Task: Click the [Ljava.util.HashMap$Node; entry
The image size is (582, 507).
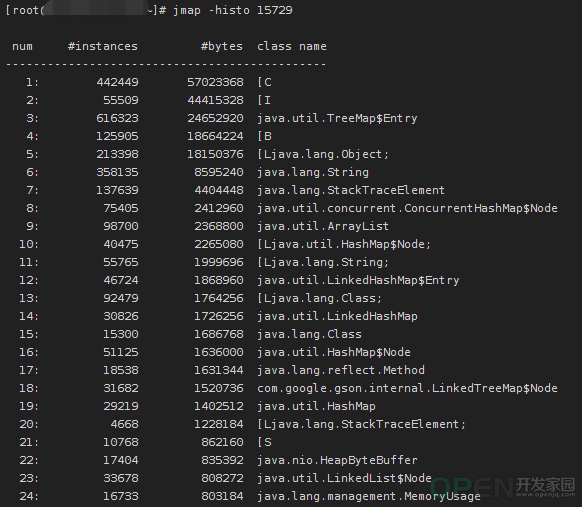Action: click(344, 244)
